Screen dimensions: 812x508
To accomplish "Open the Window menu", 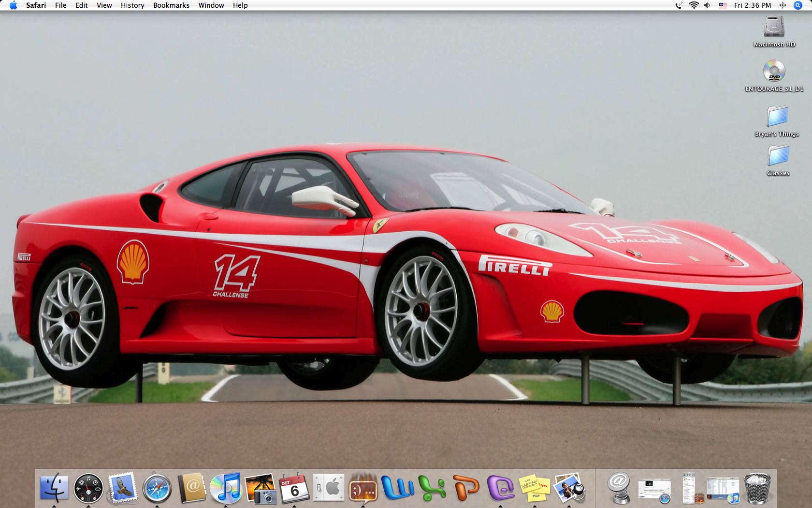I will click(x=211, y=5).
